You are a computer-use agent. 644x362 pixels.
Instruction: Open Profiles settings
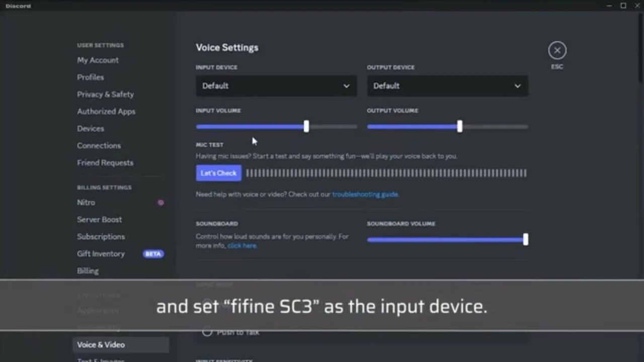[x=91, y=77]
